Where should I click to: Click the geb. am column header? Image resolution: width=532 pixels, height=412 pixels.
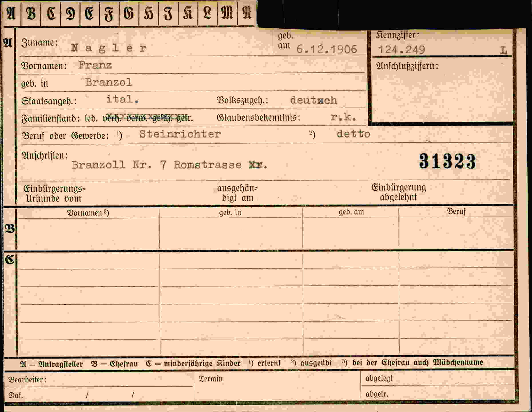(x=351, y=212)
